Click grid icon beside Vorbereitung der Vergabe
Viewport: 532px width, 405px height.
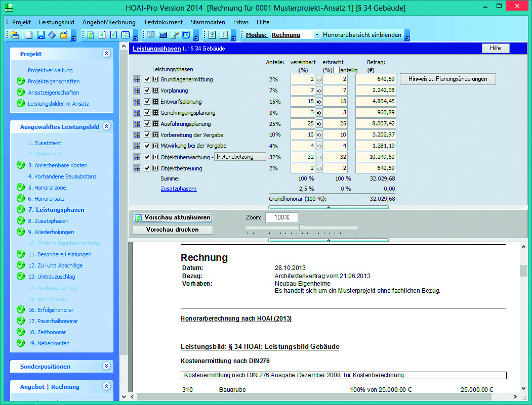(x=137, y=135)
